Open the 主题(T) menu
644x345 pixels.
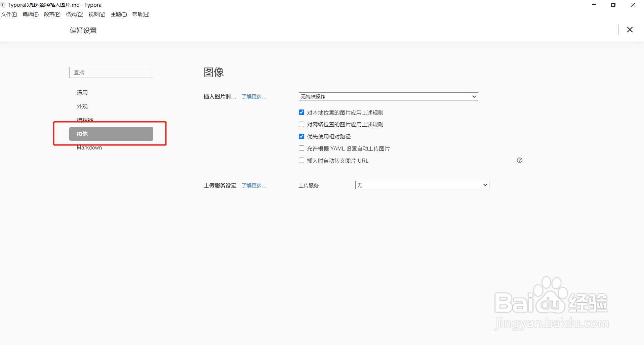[119, 14]
